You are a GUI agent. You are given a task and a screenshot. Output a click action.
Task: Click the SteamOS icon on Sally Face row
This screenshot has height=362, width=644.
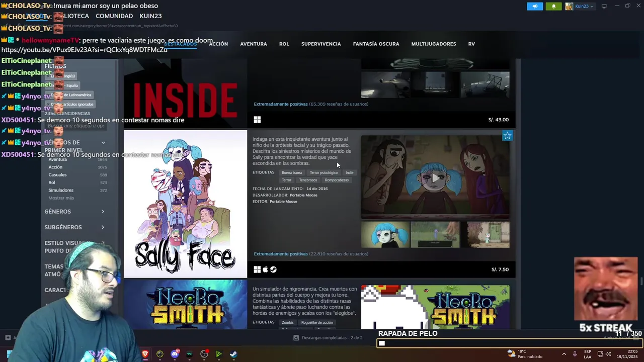click(273, 269)
